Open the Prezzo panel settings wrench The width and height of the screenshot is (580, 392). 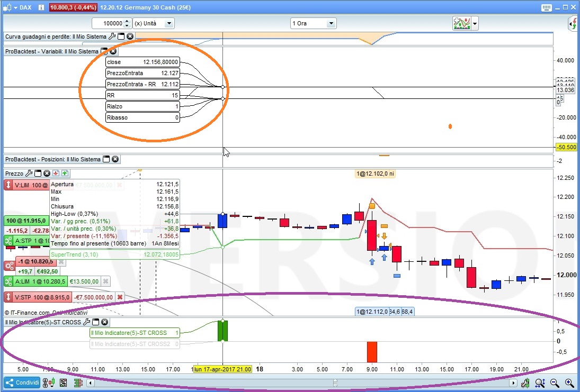click(29, 174)
